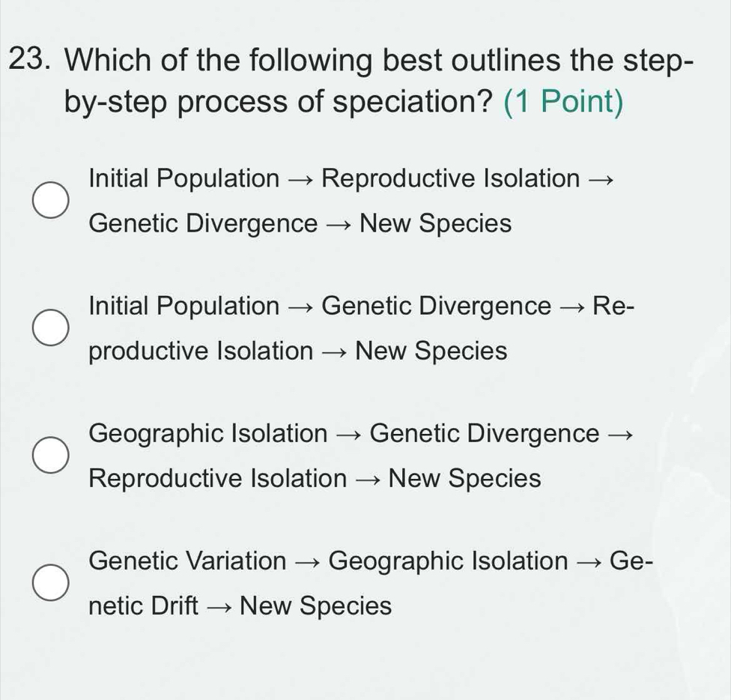Click the "Genetic Divergence → New Species" line
Image resolution: width=731 pixels, height=700 pixels.
pyautogui.click(x=300, y=223)
